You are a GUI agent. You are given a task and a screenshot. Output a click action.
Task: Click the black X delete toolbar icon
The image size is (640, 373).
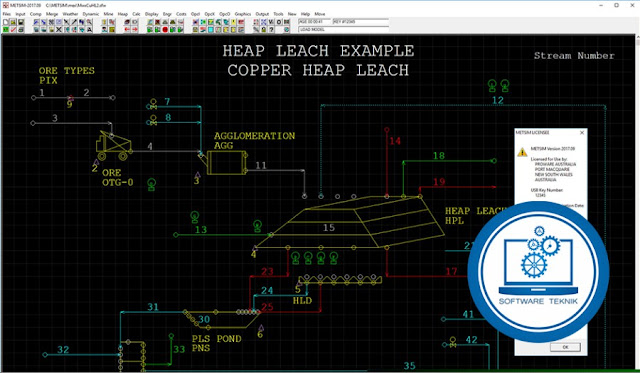[x=59, y=29]
